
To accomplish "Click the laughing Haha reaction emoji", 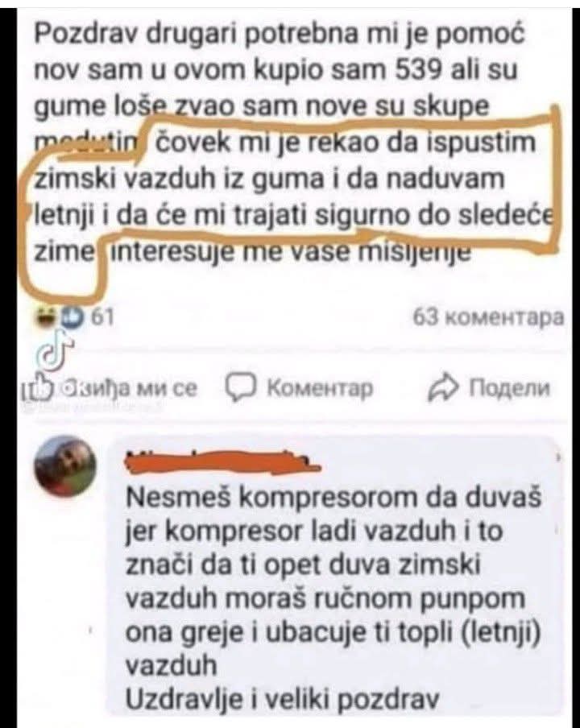I will click(47, 317).
